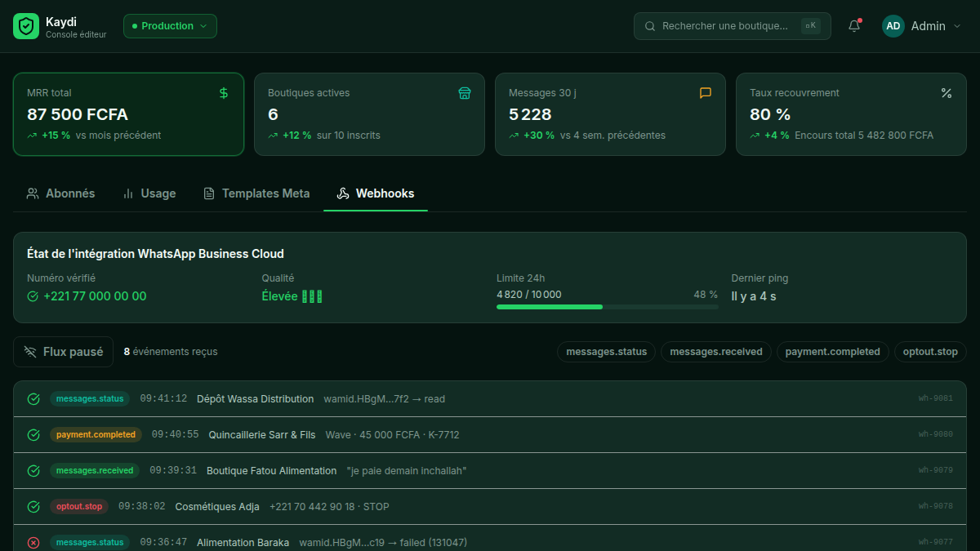Click event ID wh-9077
Viewport: 980px width, 551px height.
click(x=936, y=543)
